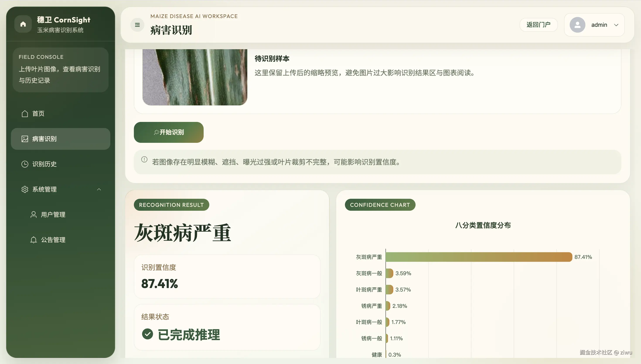Open the admin account dropdown
The width and height of the screenshot is (641, 364).
tap(616, 25)
